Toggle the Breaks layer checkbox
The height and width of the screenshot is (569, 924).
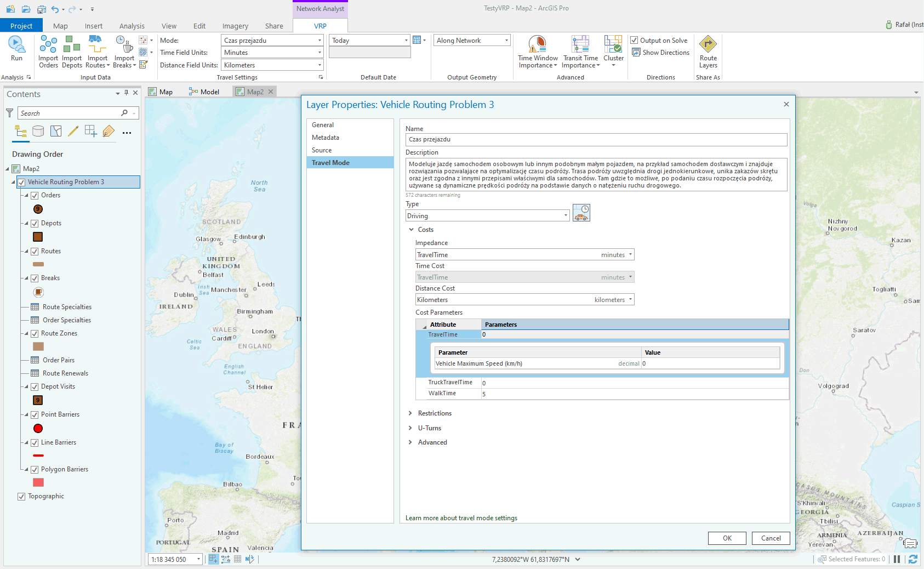tap(35, 278)
